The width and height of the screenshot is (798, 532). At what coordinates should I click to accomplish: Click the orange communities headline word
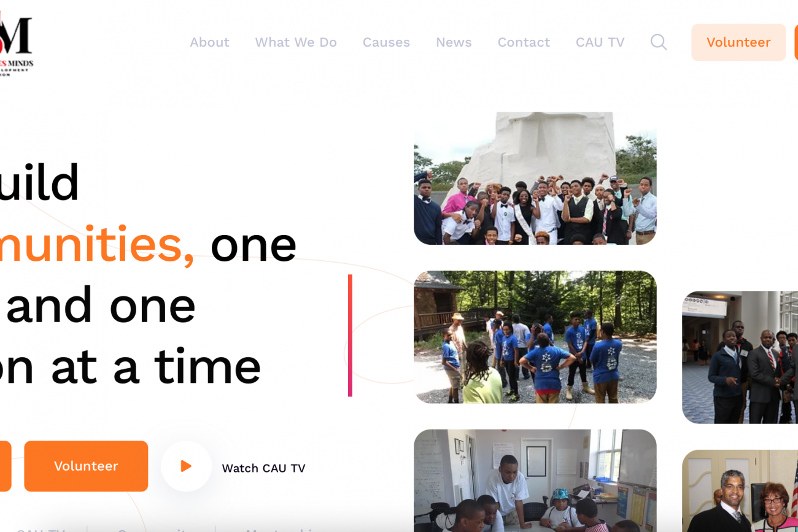(x=98, y=245)
